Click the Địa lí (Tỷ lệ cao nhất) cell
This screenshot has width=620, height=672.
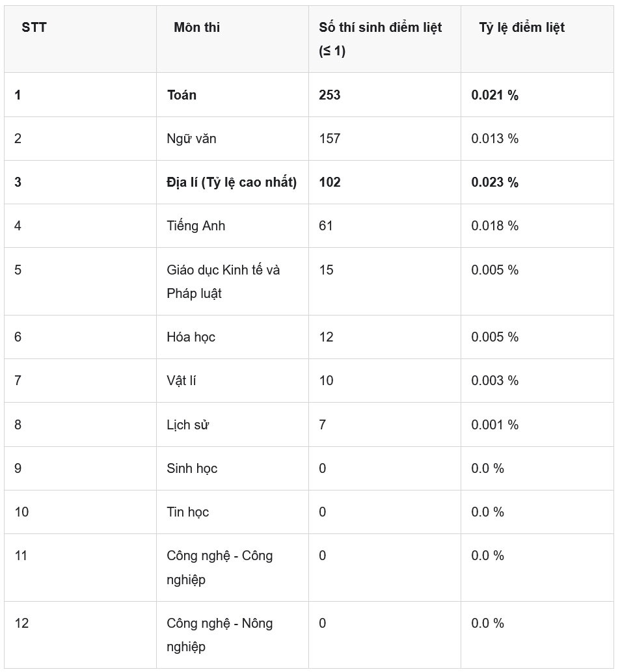click(232, 182)
